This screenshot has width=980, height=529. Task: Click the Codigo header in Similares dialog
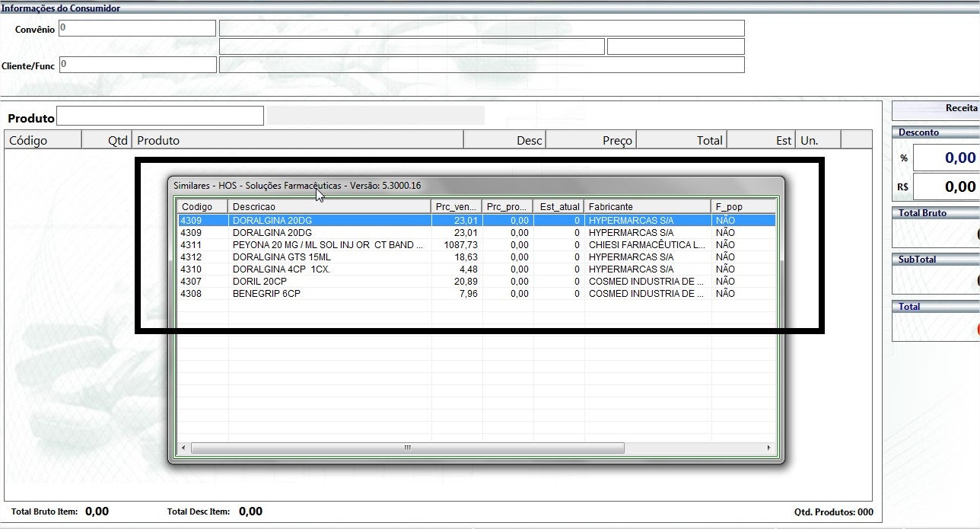pyautogui.click(x=202, y=207)
